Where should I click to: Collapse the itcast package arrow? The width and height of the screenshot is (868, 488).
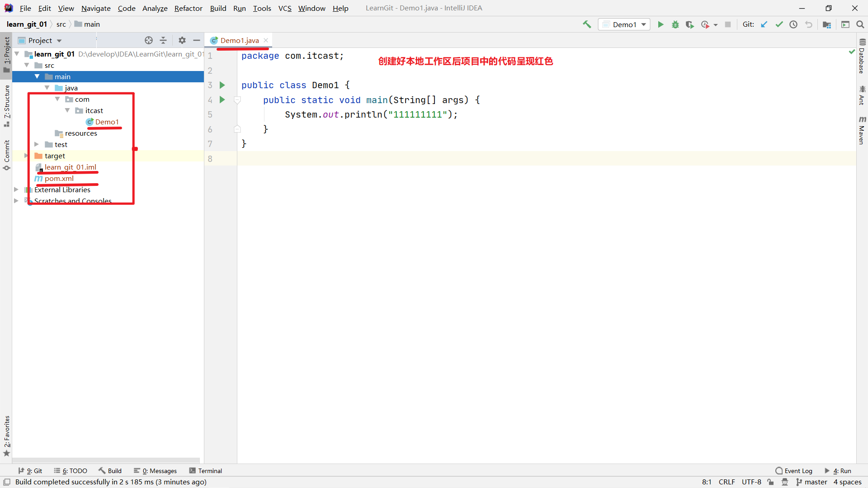point(68,110)
